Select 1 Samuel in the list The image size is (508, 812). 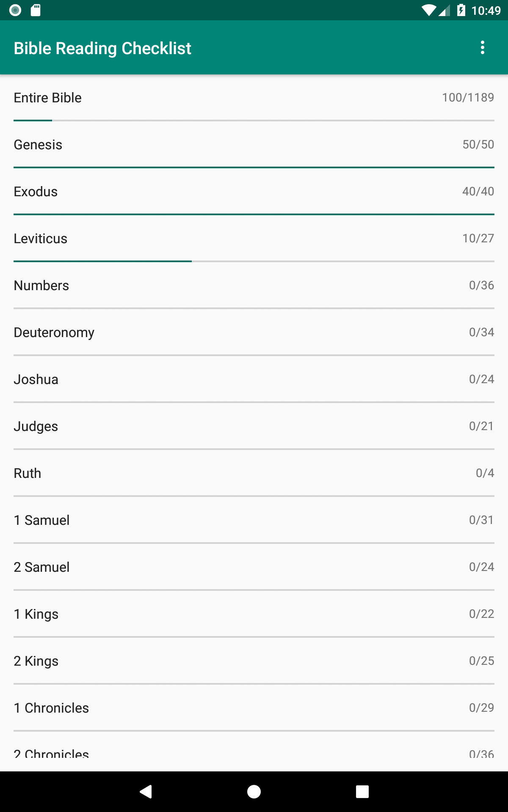254,520
